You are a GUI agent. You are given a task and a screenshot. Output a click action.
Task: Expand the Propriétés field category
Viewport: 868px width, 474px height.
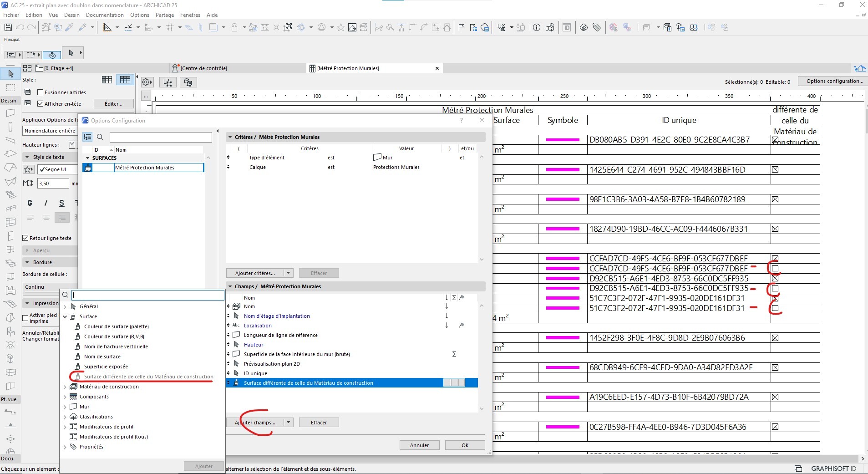click(65, 447)
